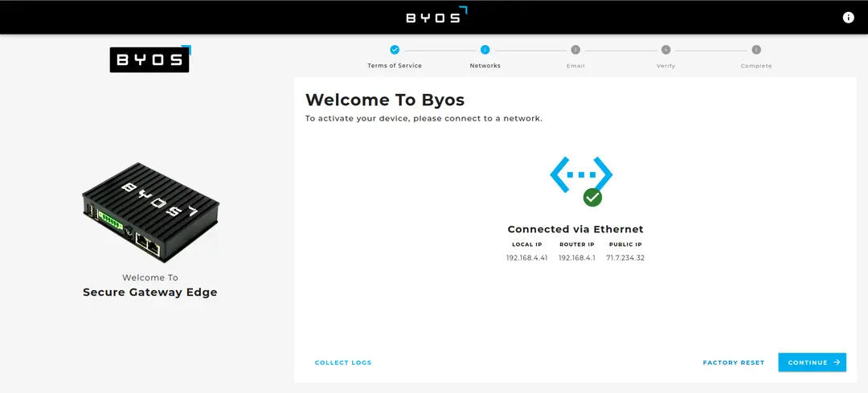Click the blue Ethernet connection icon

pos(581,174)
